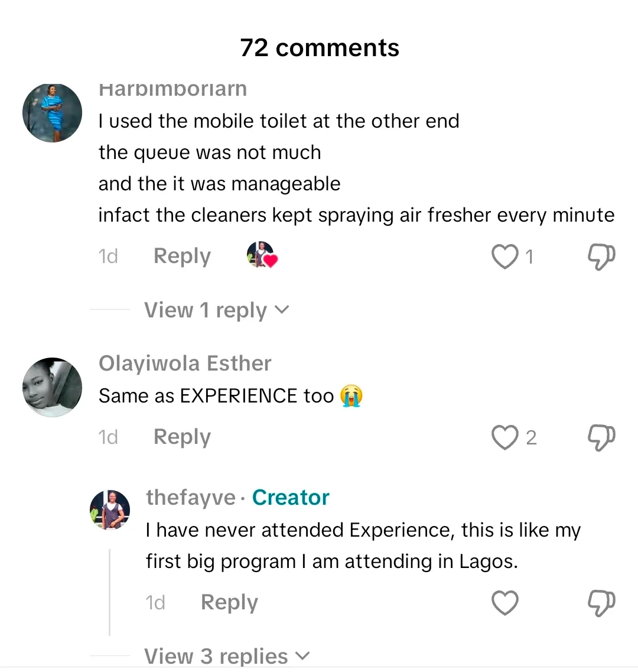Tap the creator-liked avatar heart badge
Viewport: 638px width, 672px height.
tap(262, 255)
